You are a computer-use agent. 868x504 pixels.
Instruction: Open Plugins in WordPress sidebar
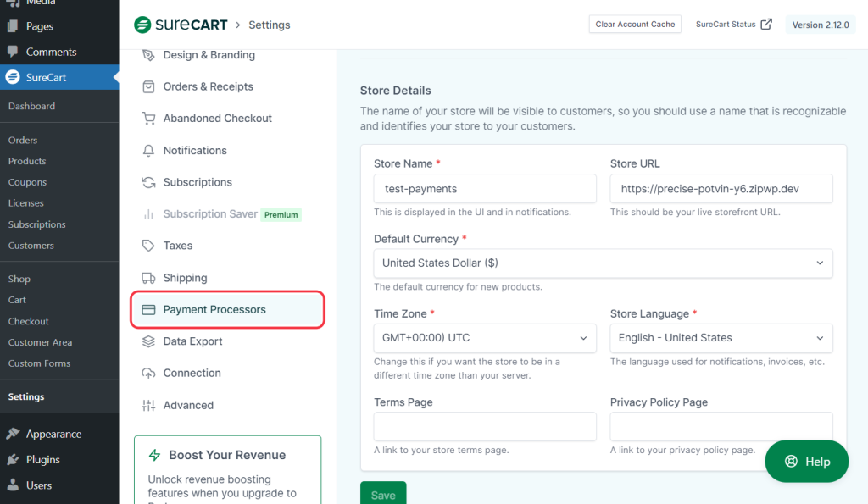pos(42,460)
